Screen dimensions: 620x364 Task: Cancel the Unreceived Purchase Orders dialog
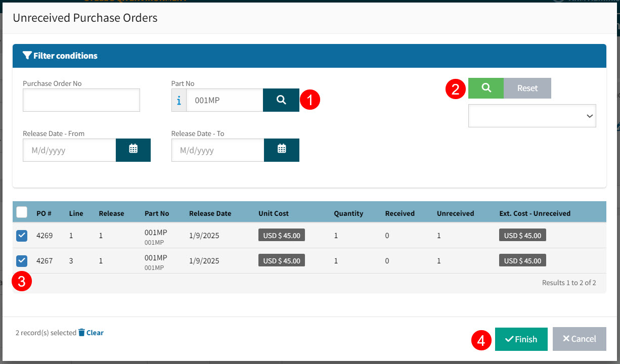point(579,339)
